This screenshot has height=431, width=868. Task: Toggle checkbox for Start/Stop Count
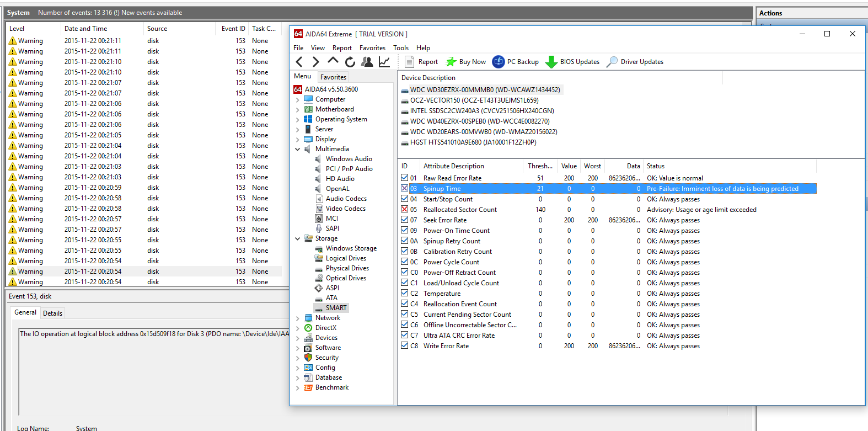[x=405, y=199]
